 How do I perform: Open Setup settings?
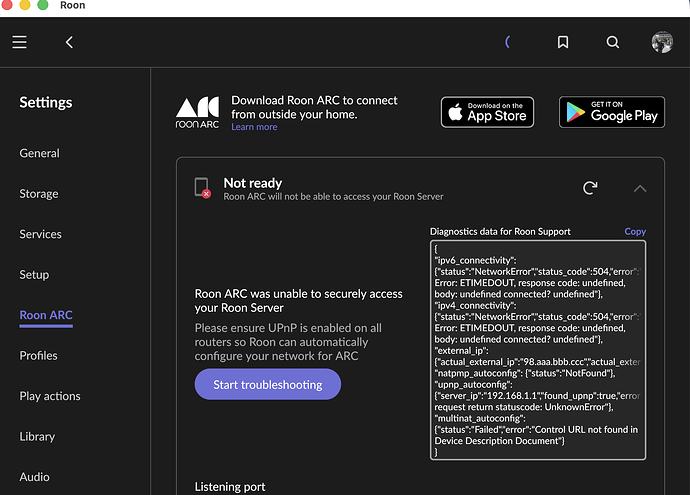(34, 275)
